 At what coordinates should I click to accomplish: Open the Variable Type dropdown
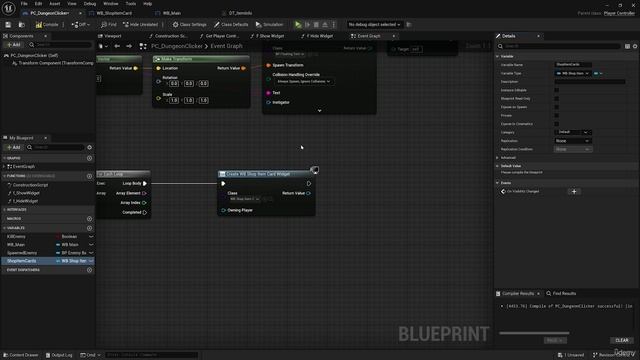click(573, 73)
